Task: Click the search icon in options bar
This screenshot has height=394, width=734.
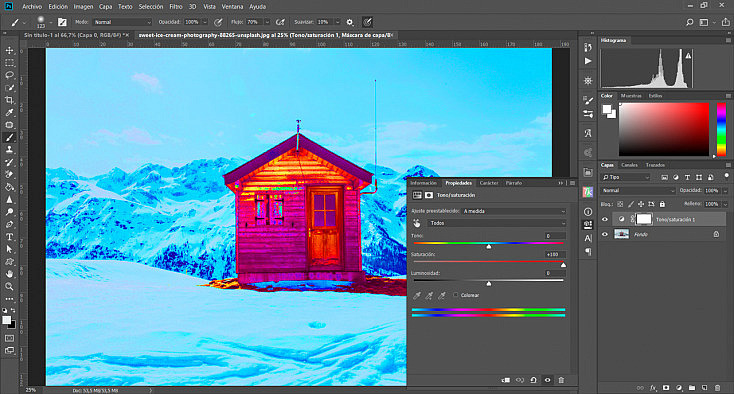Action: tap(690, 22)
